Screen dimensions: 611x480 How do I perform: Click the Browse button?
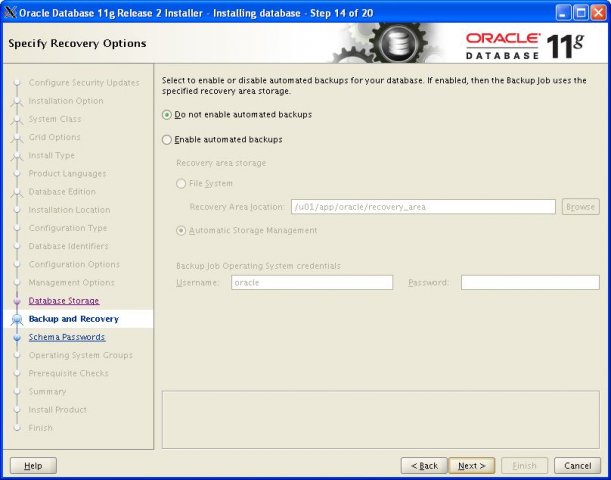tap(580, 207)
